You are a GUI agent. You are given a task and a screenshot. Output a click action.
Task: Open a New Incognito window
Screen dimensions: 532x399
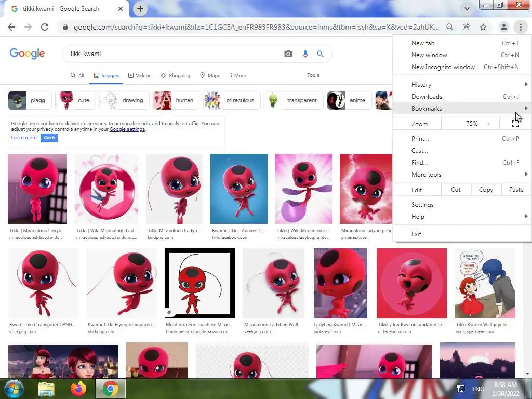462,67
